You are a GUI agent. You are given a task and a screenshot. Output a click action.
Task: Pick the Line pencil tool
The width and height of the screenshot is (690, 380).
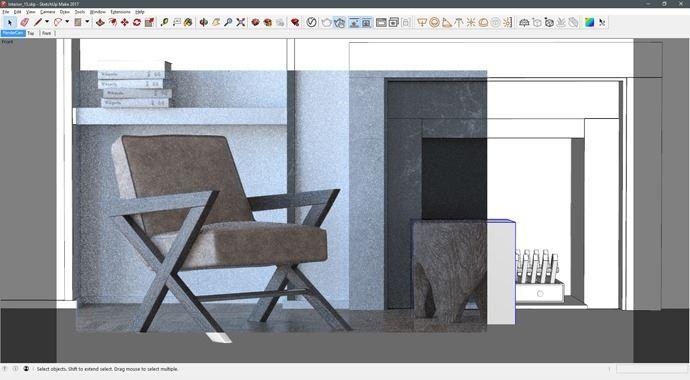click(x=38, y=22)
